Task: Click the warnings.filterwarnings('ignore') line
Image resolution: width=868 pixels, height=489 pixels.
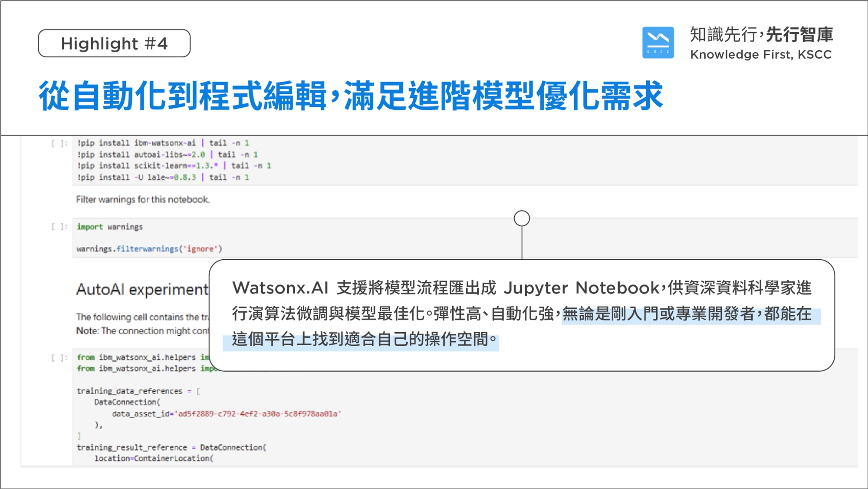Action: coord(149,249)
